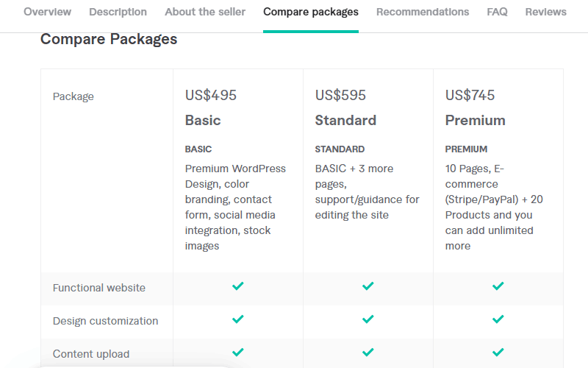Open the Overview tab
Viewport: 588px width, 368px height.
pyautogui.click(x=48, y=12)
